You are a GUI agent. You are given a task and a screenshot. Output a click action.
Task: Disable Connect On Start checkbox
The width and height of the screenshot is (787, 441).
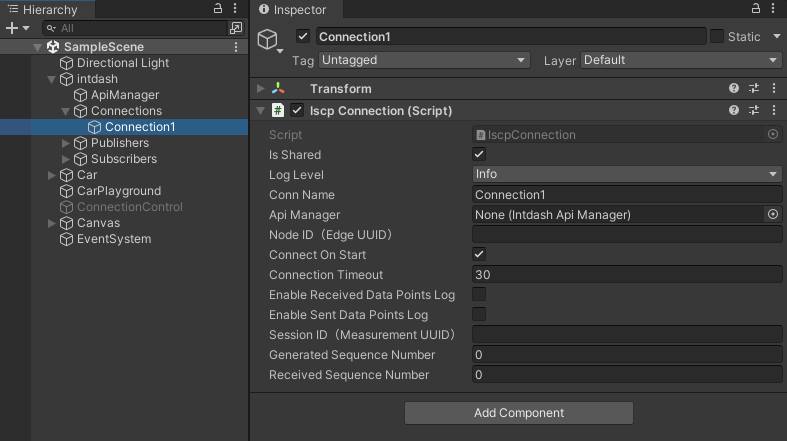pyautogui.click(x=479, y=255)
